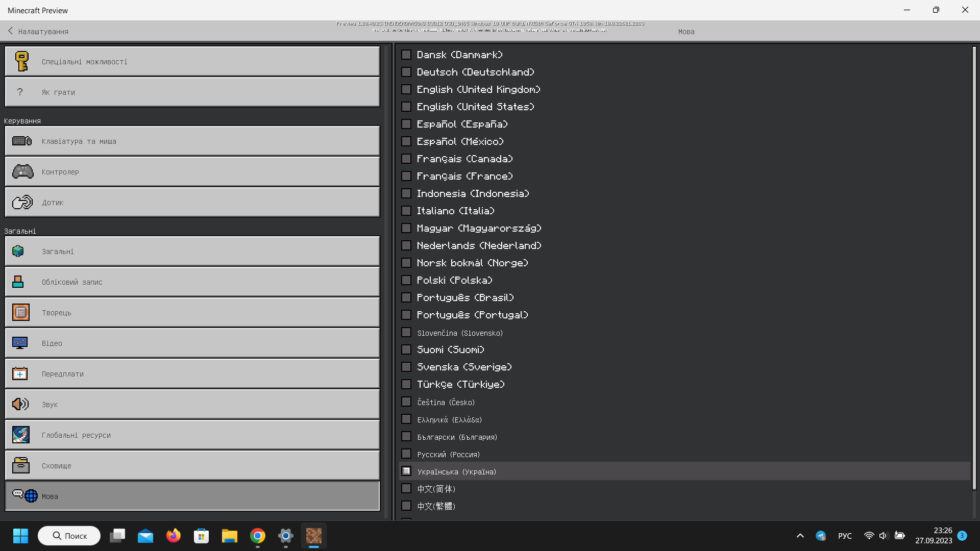Choose Français (France) checkbox
Image resolution: width=980 pixels, height=551 pixels.
(x=406, y=176)
